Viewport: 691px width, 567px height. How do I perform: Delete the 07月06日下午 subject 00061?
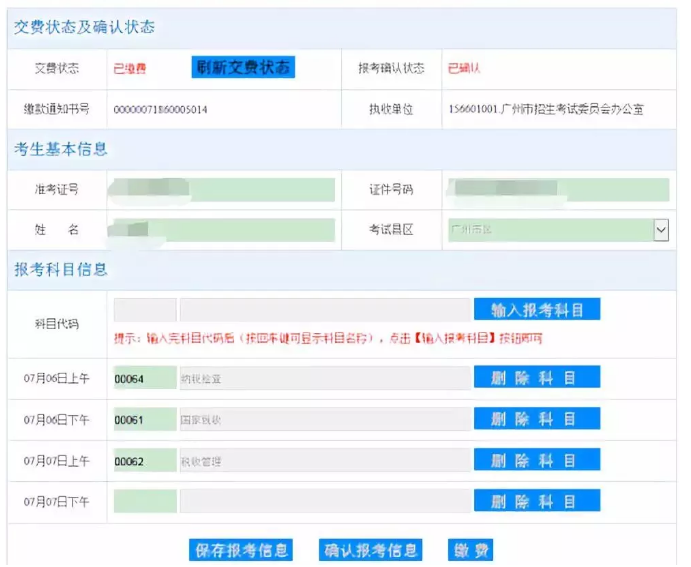click(x=537, y=419)
